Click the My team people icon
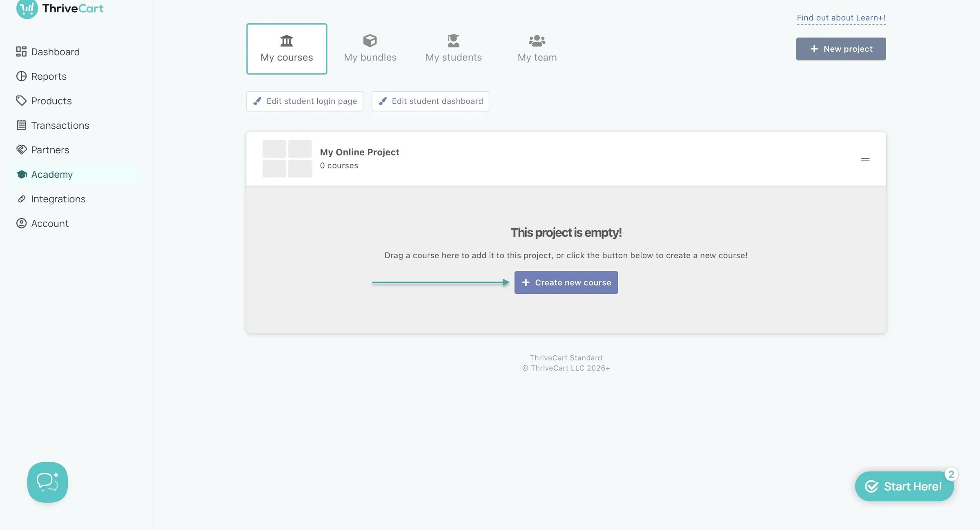 (537, 40)
